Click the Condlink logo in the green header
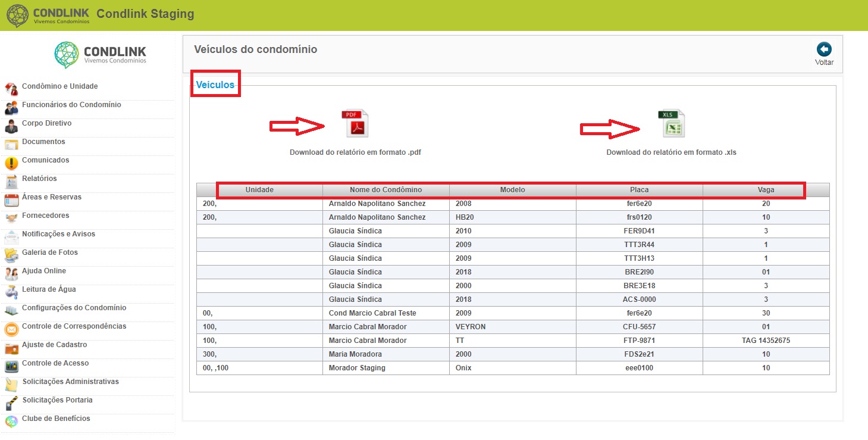Screen dimensions: 868x440 48,15
